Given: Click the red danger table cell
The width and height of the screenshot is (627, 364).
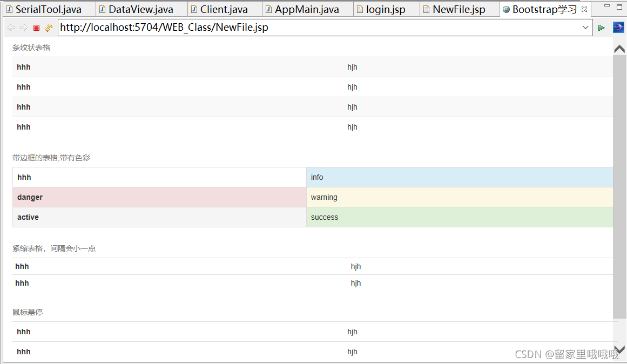Looking at the screenshot, I should (159, 197).
